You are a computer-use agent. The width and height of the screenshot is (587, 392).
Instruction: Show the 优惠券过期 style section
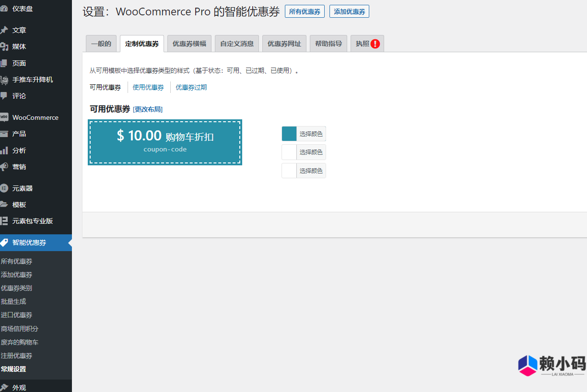191,87
